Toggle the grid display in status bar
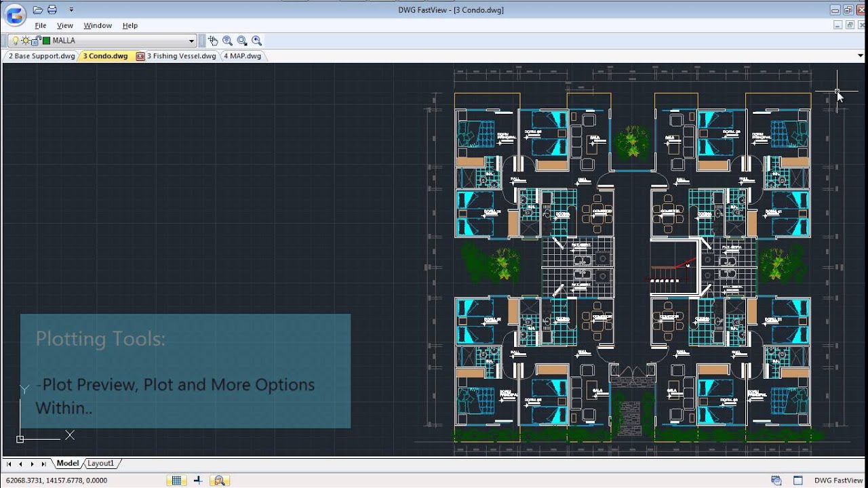 176,481
